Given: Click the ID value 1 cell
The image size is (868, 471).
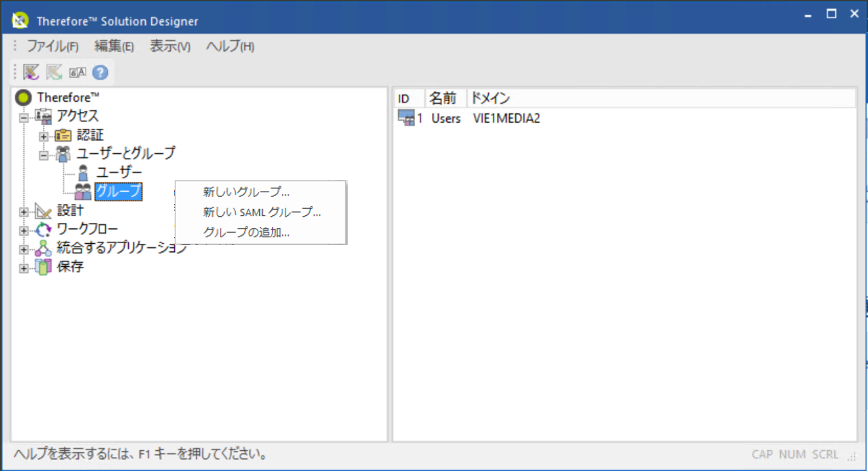Looking at the screenshot, I should click(420, 118).
